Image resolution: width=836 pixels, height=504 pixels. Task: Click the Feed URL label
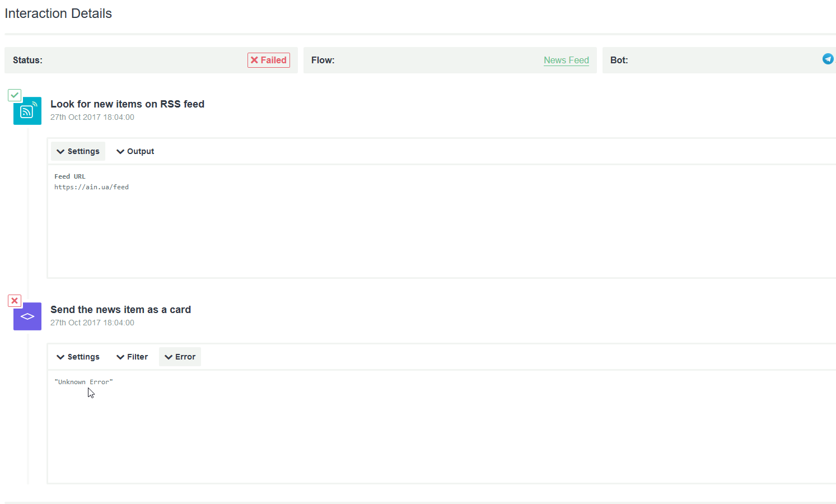coord(70,176)
